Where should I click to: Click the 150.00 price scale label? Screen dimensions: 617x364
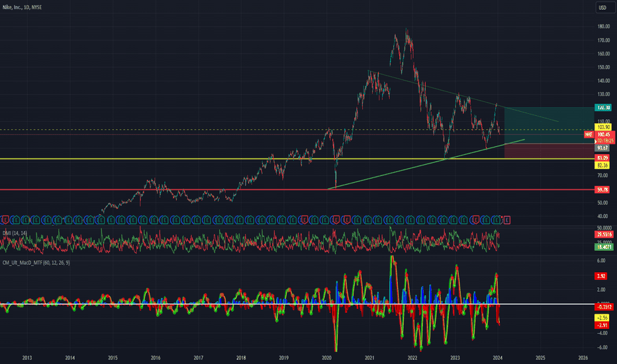click(x=603, y=68)
